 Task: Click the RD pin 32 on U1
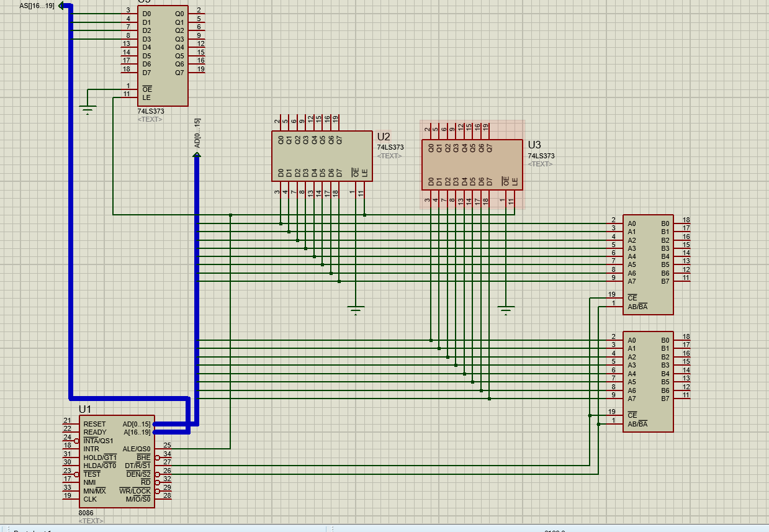coord(163,482)
